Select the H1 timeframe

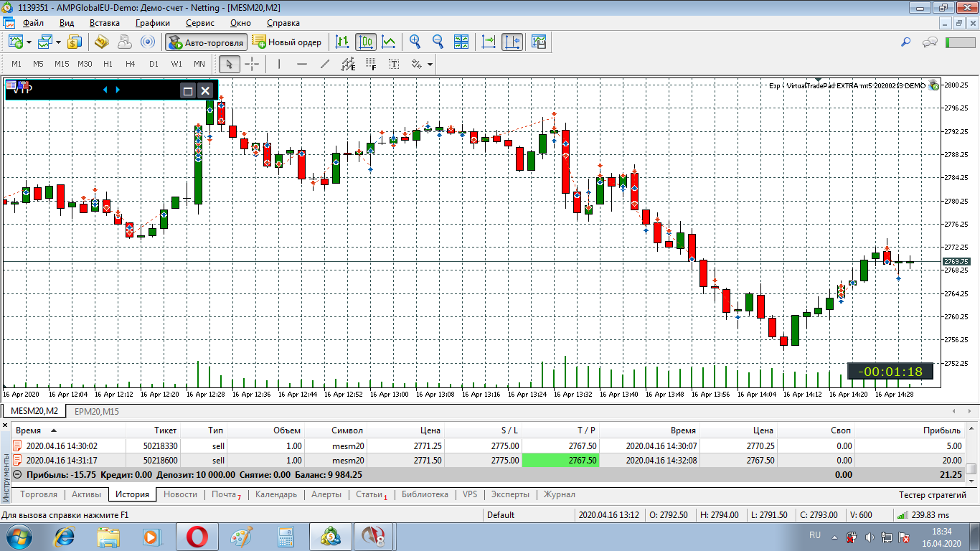click(108, 64)
